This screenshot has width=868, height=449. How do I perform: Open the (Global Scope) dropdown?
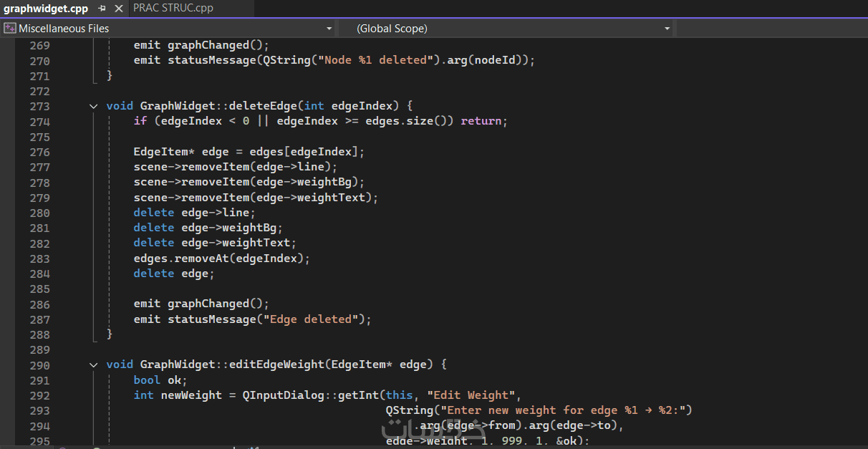tap(667, 29)
